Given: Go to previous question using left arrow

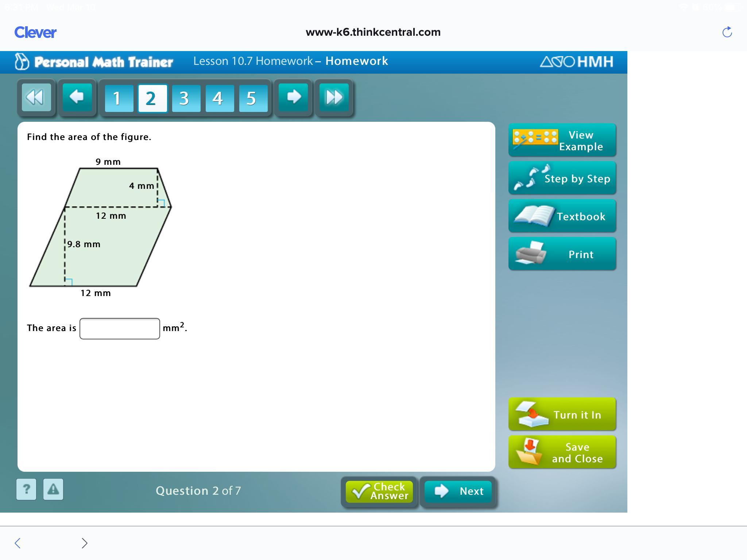Looking at the screenshot, I should pyautogui.click(x=77, y=97).
